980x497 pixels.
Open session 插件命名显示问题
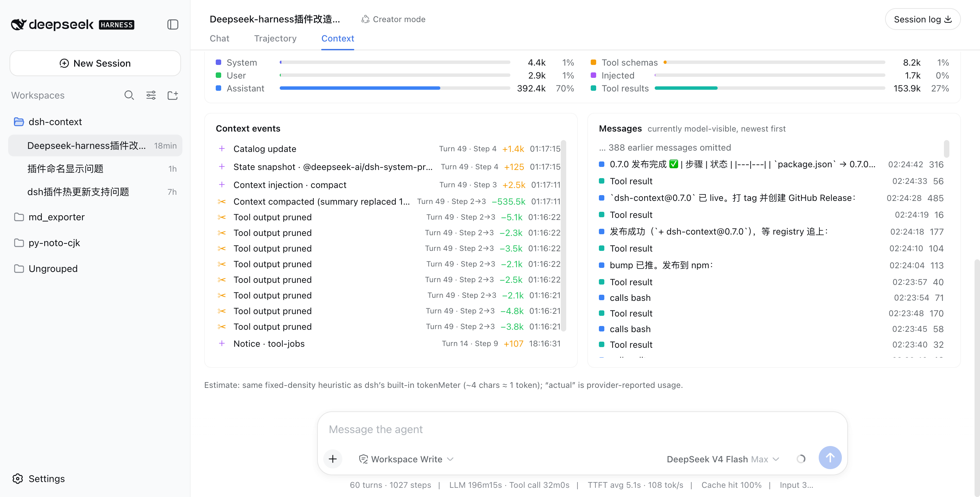[x=95, y=169]
